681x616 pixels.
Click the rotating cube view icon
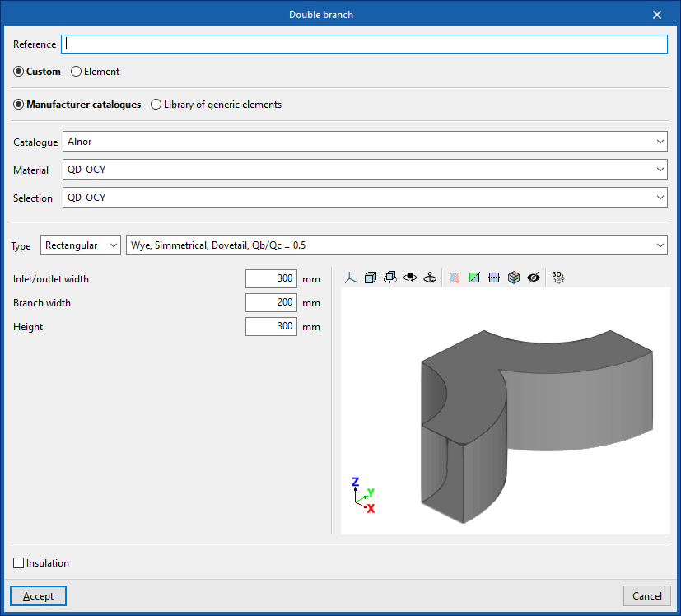[x=390, y=278]
